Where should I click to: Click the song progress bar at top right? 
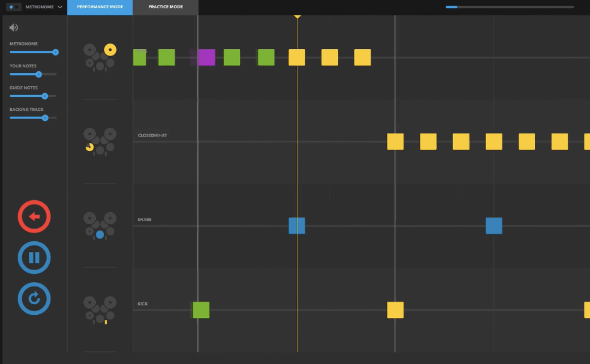click(509, 7)
